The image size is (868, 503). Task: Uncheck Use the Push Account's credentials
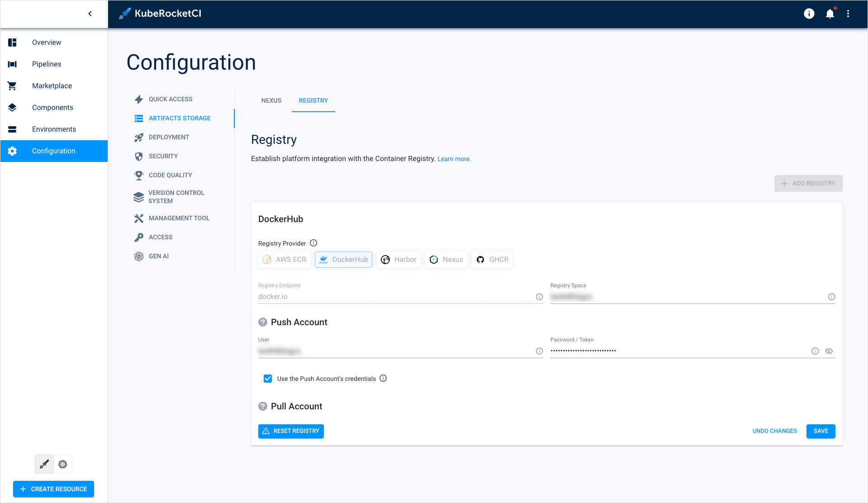point(268,379)
